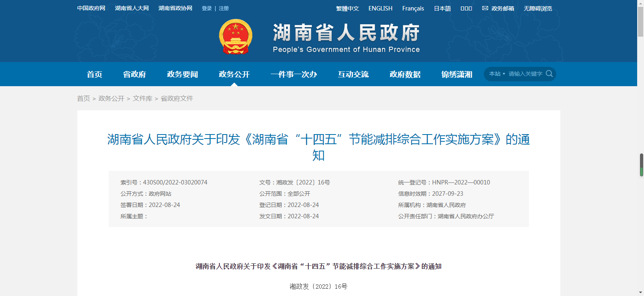Viewport: 644px width, 296px height.
Task: Open the 政府数据 navigation tab
Action: point(405,74)
